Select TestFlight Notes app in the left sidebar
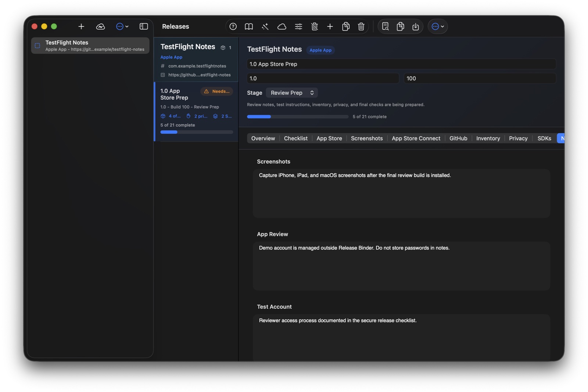588x392 pixels. [90, 46]
